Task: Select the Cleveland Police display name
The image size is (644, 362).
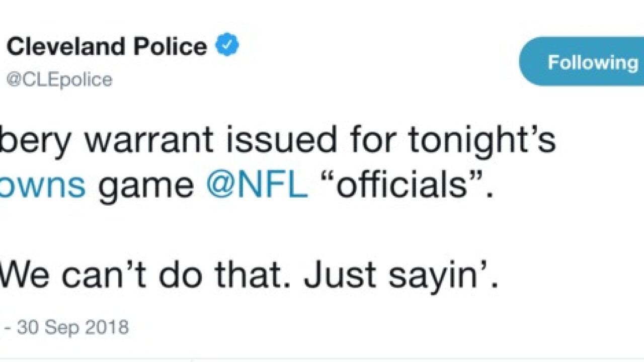Action: (106, 46)
